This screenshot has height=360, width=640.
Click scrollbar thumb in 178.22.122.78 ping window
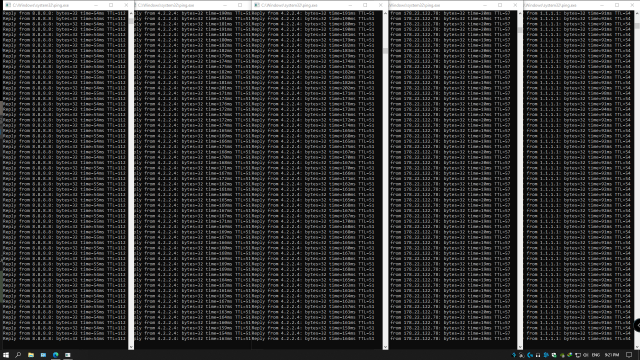[520, 30]
